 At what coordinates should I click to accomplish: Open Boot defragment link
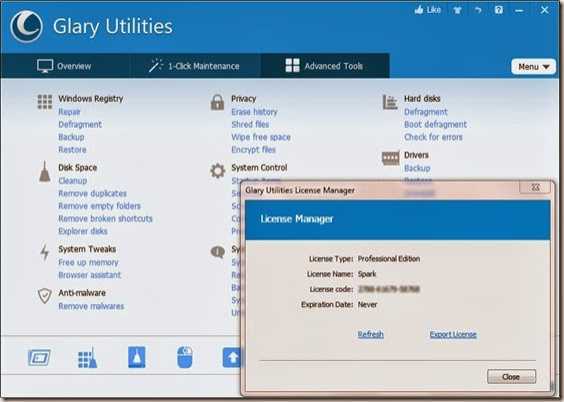(436, 124)
